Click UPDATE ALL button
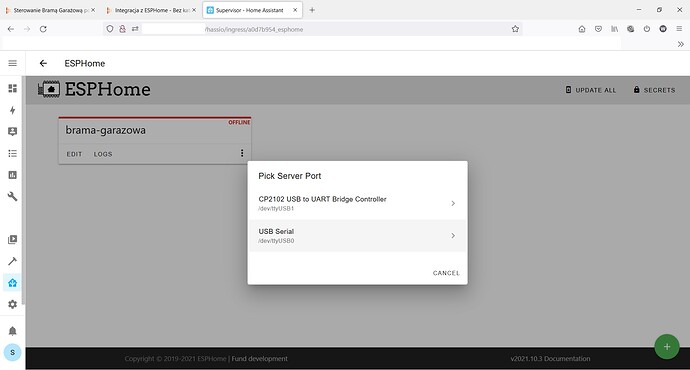Viewport: 690px width, 370px height. coord(591,90)
